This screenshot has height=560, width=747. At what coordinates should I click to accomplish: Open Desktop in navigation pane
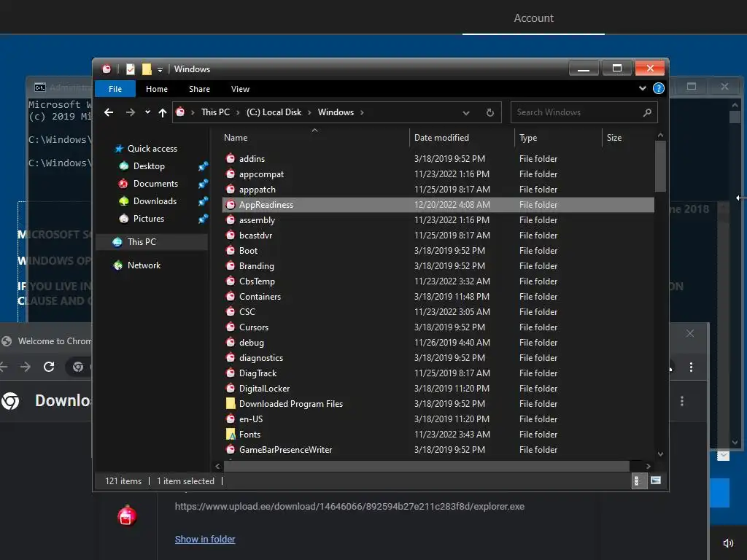149,166
